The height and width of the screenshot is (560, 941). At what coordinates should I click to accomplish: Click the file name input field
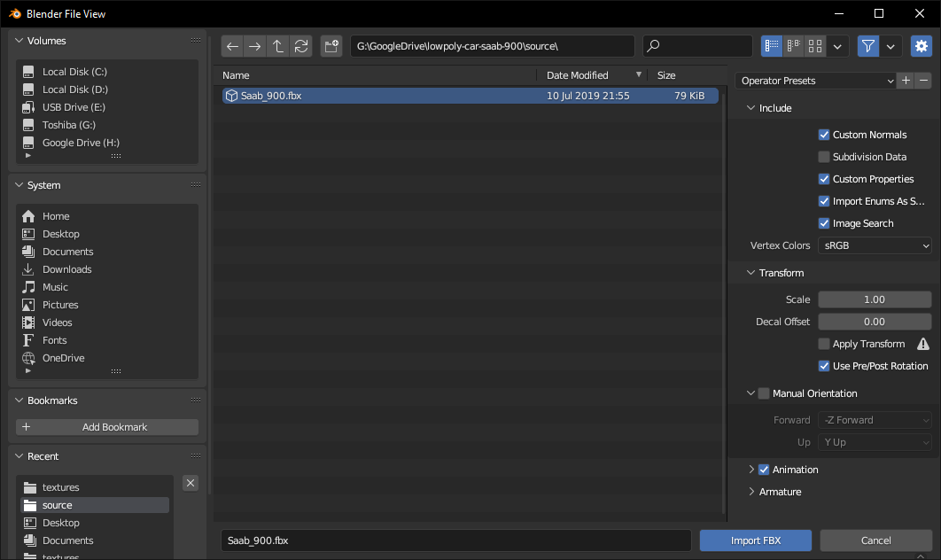[456, 541]
